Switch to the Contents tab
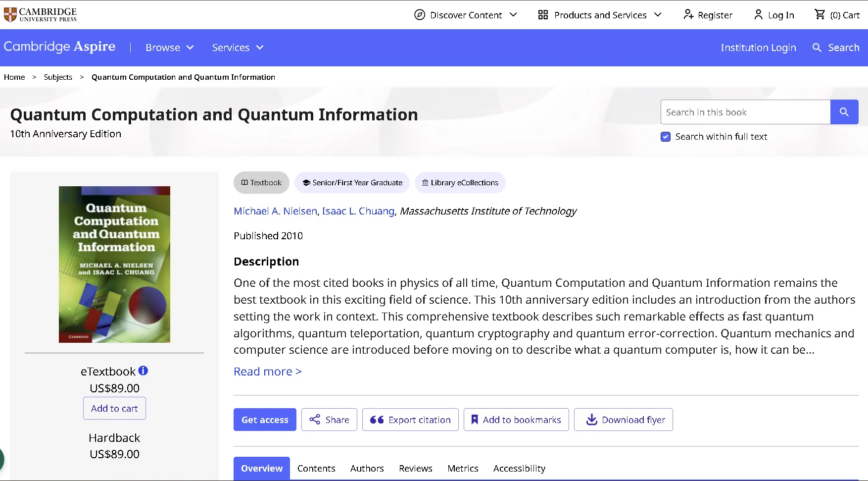Screen dimensions: 868x481 (316, 468)
